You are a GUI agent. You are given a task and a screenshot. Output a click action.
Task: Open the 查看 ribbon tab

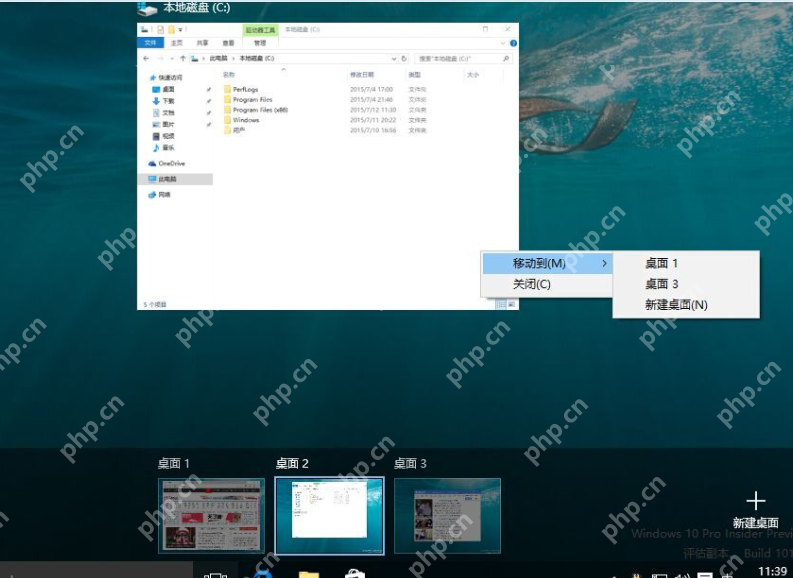pos(229,43)
